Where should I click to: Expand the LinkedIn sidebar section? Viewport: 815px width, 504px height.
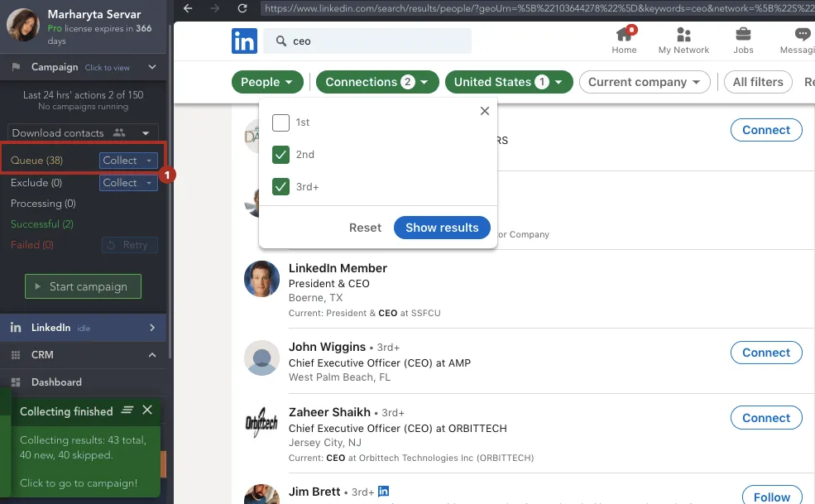(x=152, y=327)
